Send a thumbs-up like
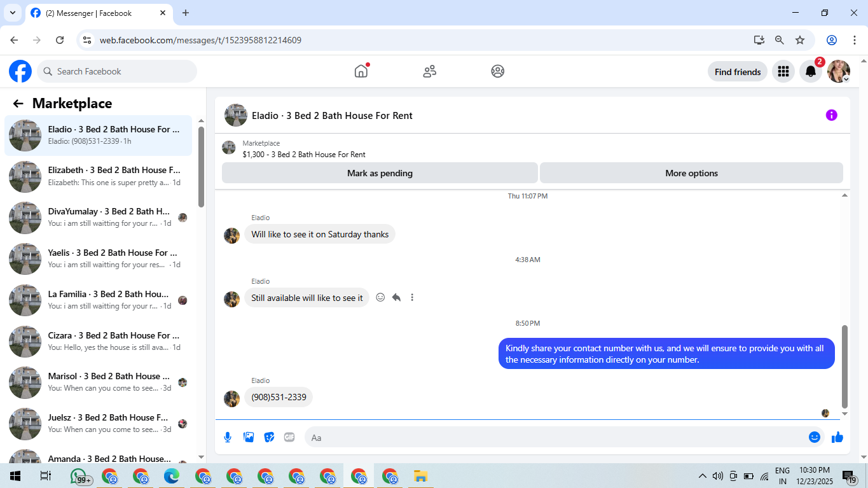This screenshot has height=488, width=868. coord(837,437)
